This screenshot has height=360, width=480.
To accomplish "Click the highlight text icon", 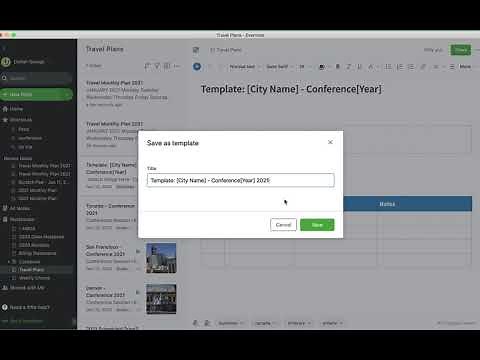I will coord(371,67).
